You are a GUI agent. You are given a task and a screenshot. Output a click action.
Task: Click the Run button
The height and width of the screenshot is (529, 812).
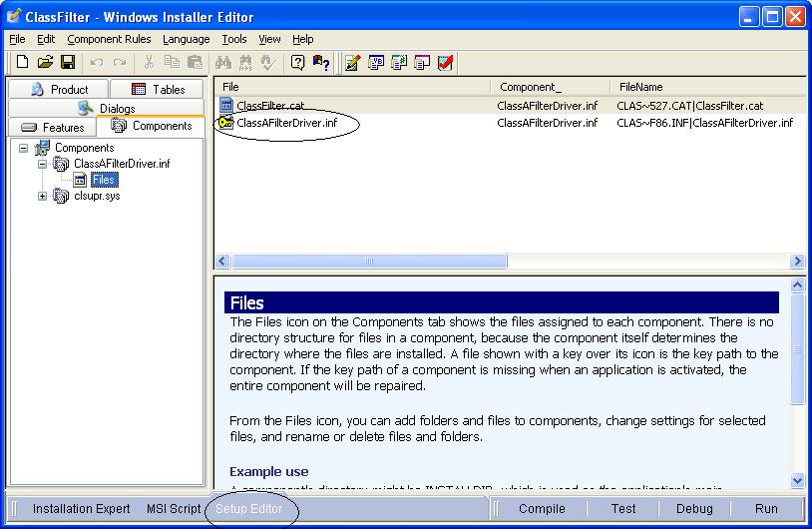coord(766,509)
